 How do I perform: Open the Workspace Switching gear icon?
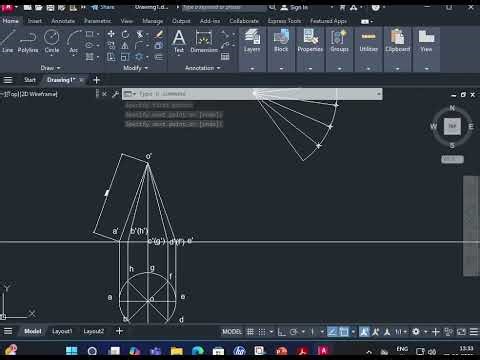point(416,332)
